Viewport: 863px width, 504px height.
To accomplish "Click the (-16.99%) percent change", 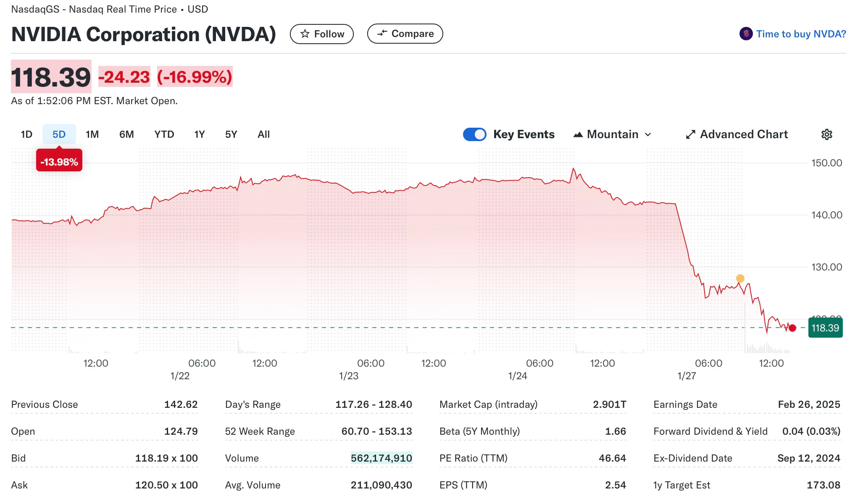I will 195,77.
